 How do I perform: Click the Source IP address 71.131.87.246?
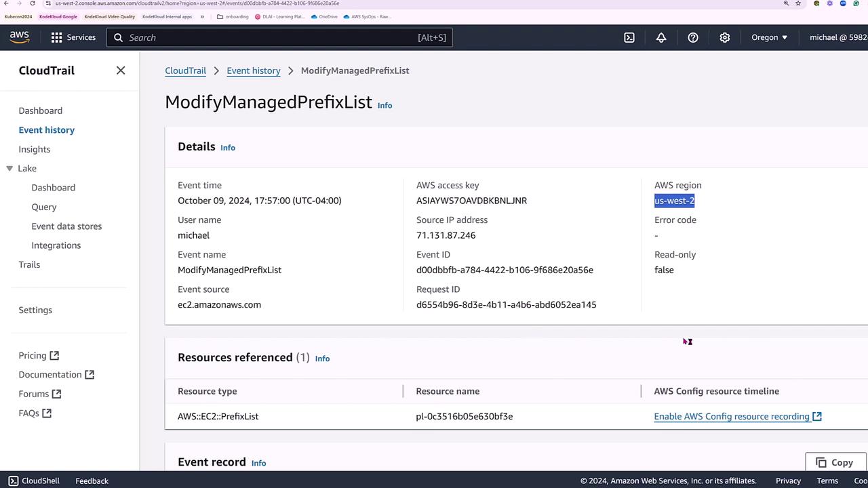click(446, 235)
